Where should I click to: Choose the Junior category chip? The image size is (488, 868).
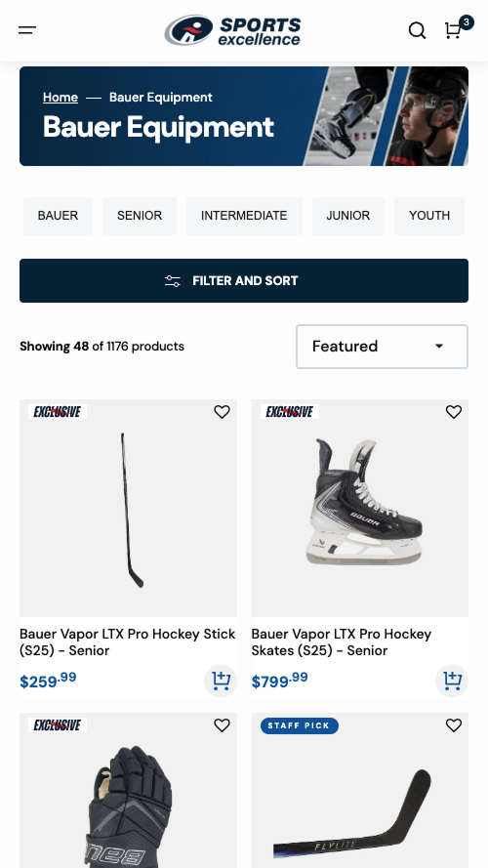coord(348,216)
